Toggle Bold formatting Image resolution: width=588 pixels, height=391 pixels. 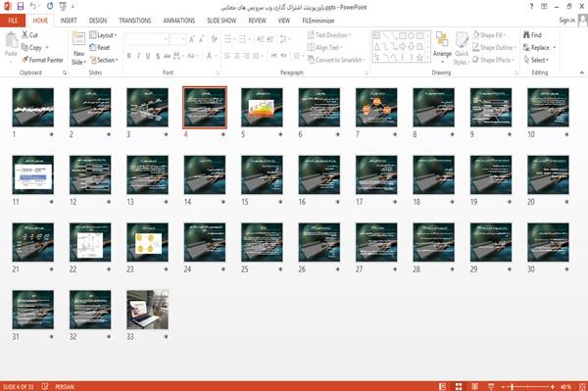pos(128,56)
